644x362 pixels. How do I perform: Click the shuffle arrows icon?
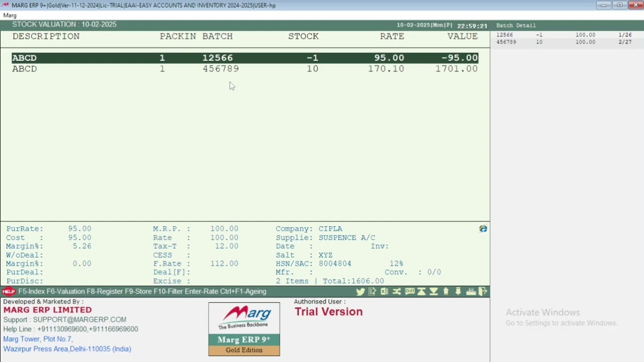point(397,292)
